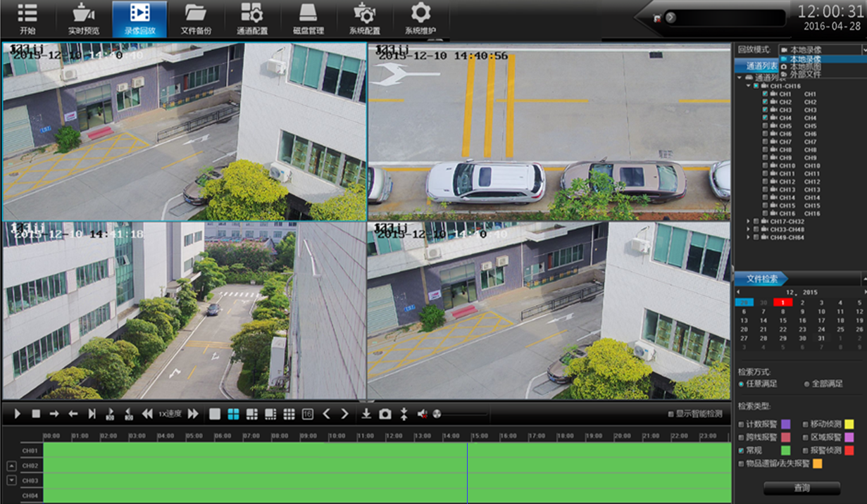
Task: Click the timeline zoom arrows icon
Action: pyautogui.click(x=404, y=414)
